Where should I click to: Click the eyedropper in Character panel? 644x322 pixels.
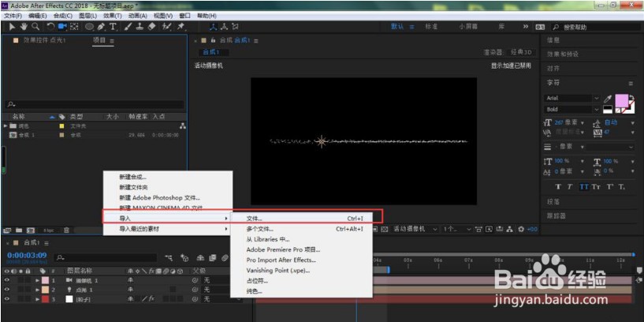pos(608,99)
